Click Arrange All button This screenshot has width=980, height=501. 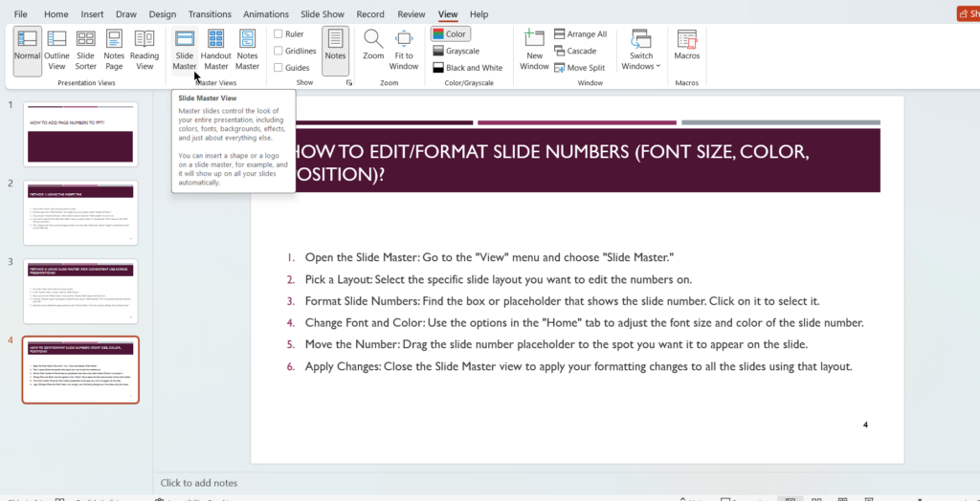coord(580,34)
